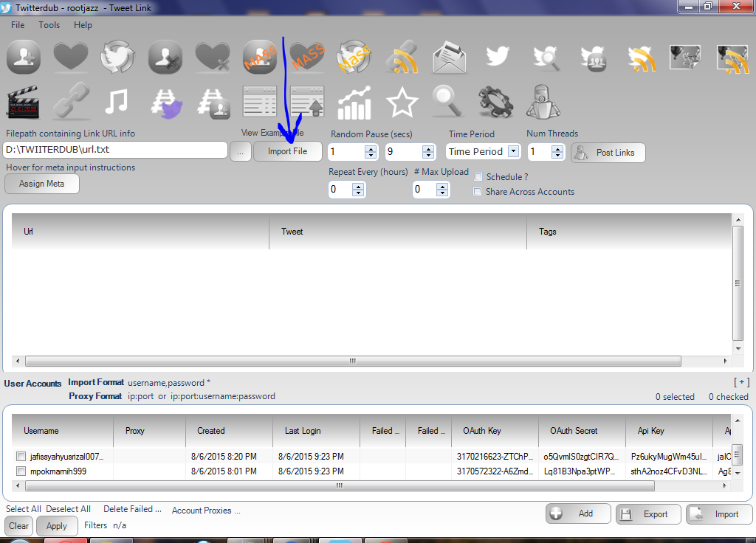Viewport: 756px width, 543px height.
Task: Check the jafissyahyusrizal007 account checkbox
Action: point(21,456)
